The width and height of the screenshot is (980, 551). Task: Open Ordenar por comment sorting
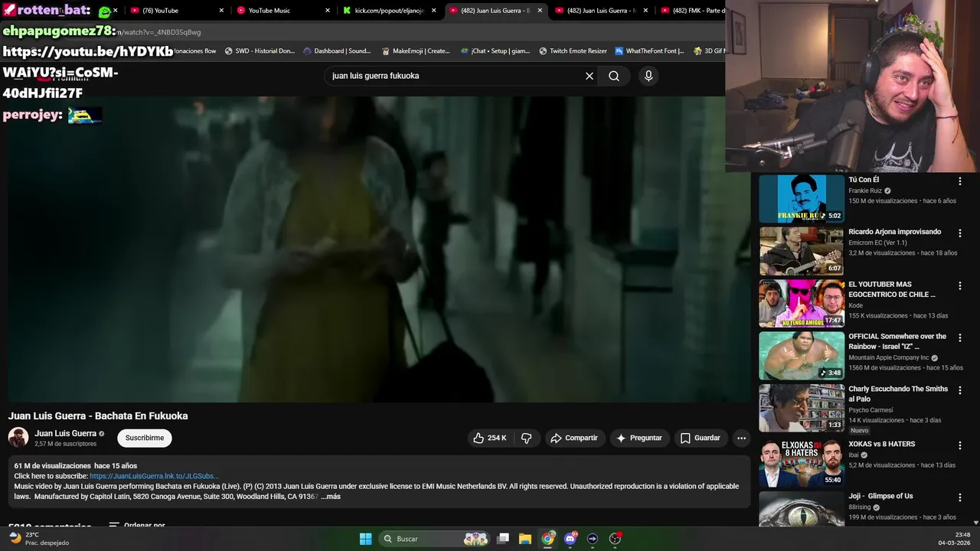click(137, 526)
